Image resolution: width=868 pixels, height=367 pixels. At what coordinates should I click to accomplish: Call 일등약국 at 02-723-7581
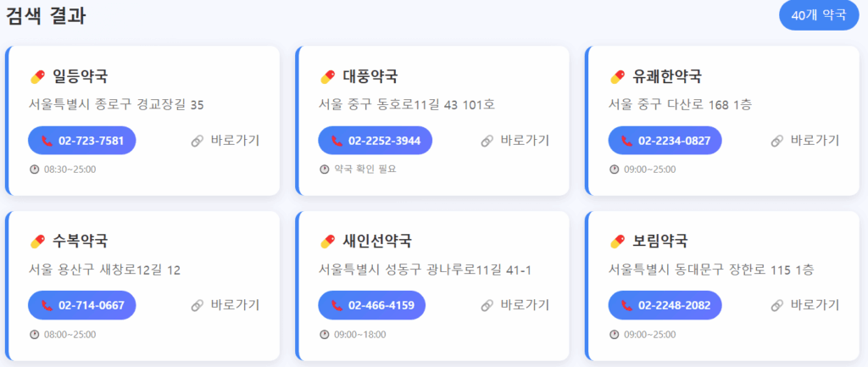82,141
